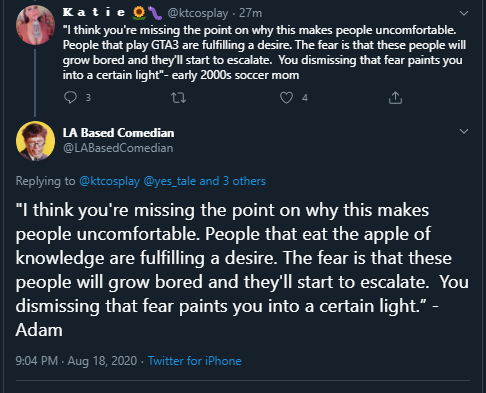Click the LA Based Comedian display name
This screenshot has width=486, height=393.
click(x=118, y=133)
